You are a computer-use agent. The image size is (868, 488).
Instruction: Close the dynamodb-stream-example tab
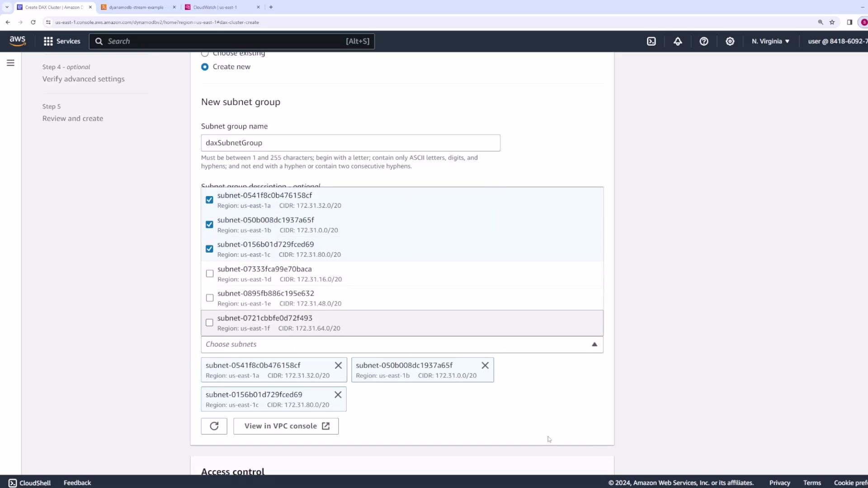pyautogui.click(x=174, y=7)
